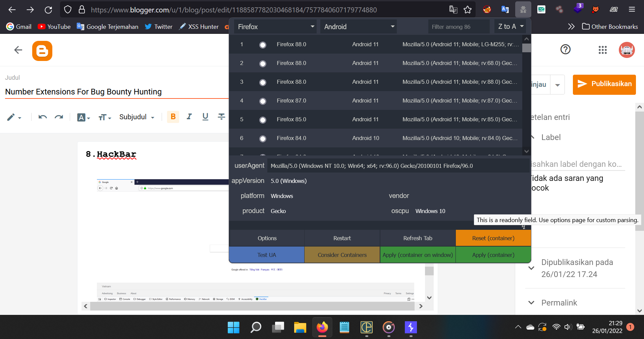
Task: Click the userAgent text field
Action: [398, 166]
